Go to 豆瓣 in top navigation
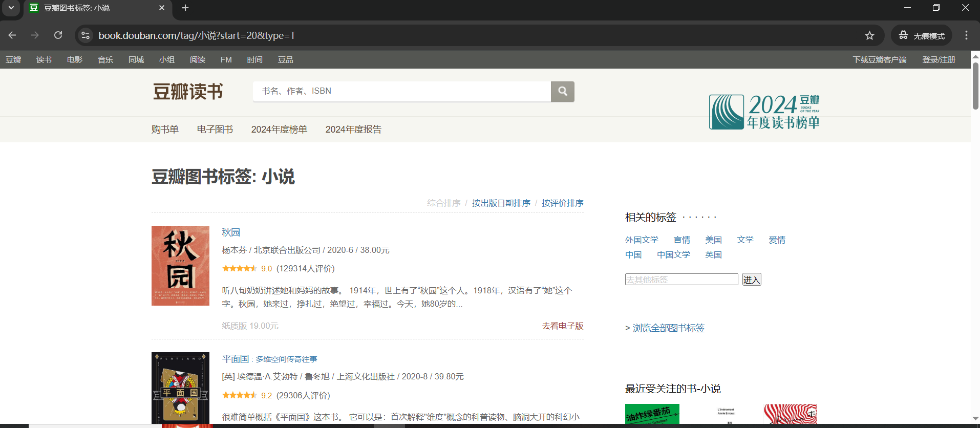This screenshot has width=980, height=428. tap(13, 60)
